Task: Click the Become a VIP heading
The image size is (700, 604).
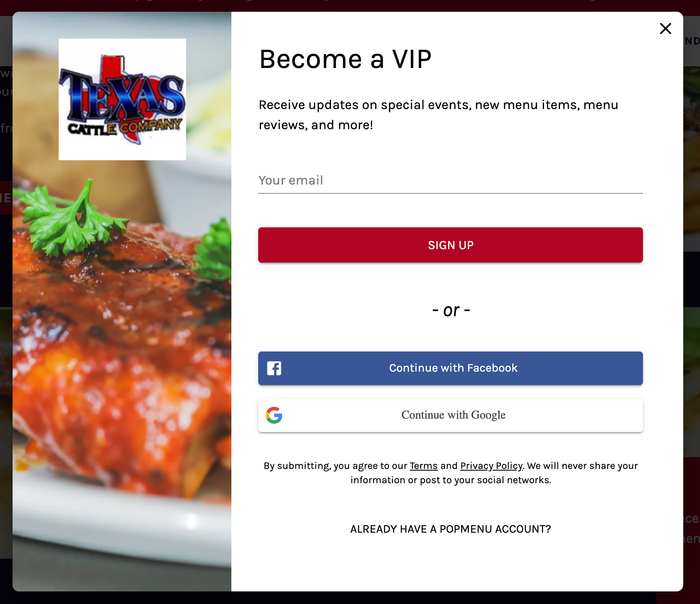Action: click(345, 59)
